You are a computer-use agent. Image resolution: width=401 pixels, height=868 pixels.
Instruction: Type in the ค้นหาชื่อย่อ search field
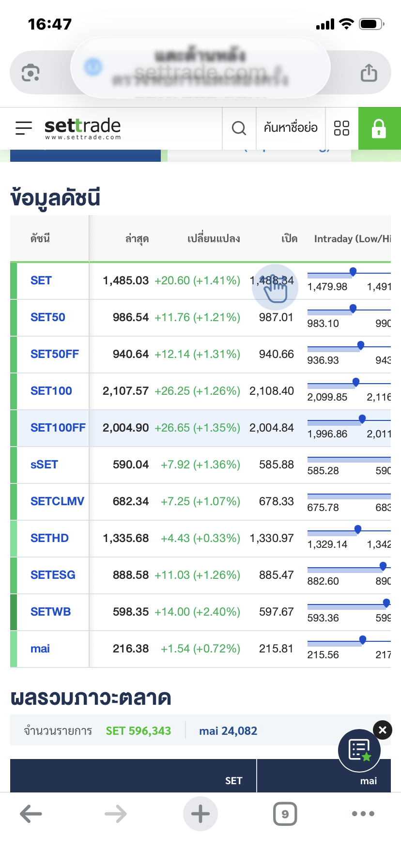(x=291, y=128)
